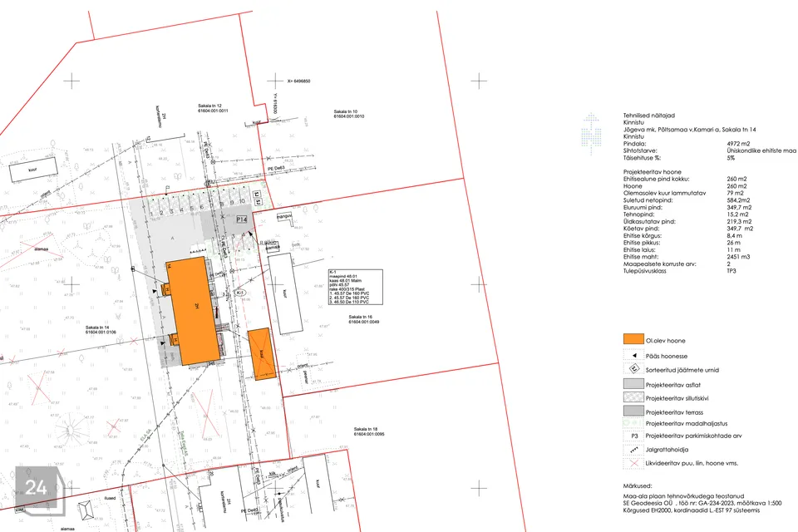The height and width of the screenshot is (532, 798).
Task: Click the Projekteeritav asfalt gray swatch
Action: click(633, 385)
